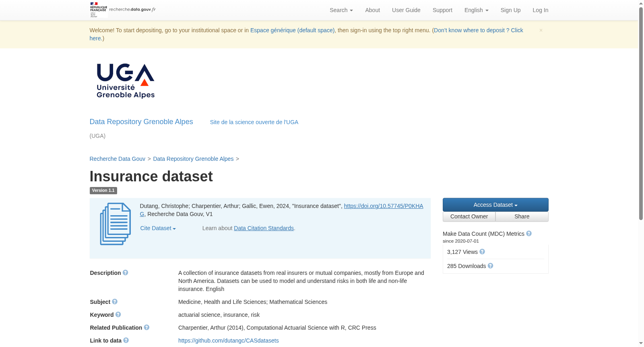Click the UGA Université Grenoble Alpes logo
The height and width of the screenshot is (347, 644).
(x=126, y=81)
